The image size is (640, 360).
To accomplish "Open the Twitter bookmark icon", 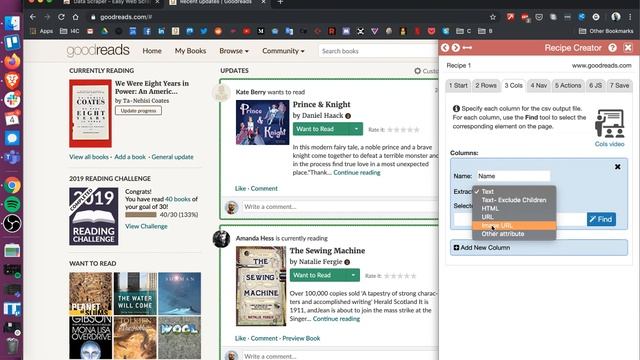I will 204,31.
